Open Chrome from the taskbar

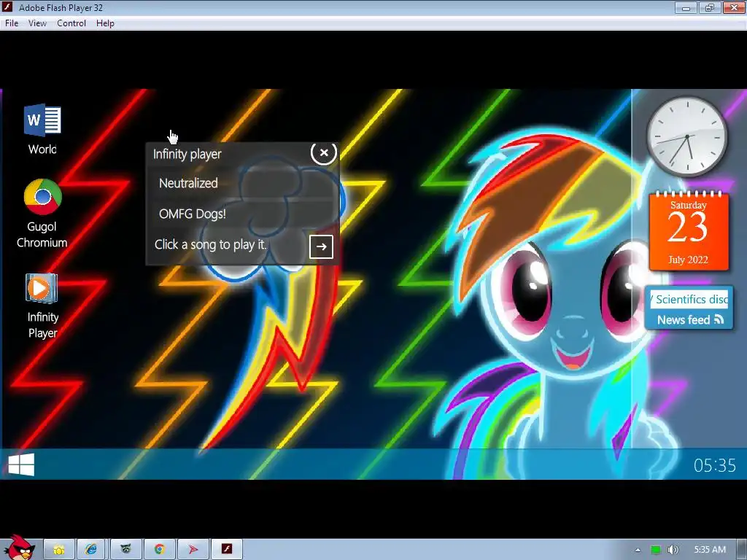[159, 550]
